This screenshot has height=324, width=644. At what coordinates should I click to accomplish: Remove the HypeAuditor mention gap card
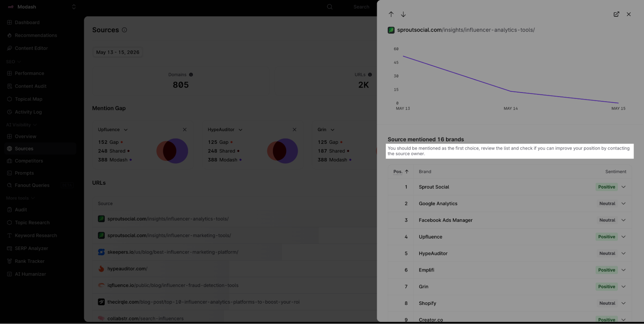294,130
